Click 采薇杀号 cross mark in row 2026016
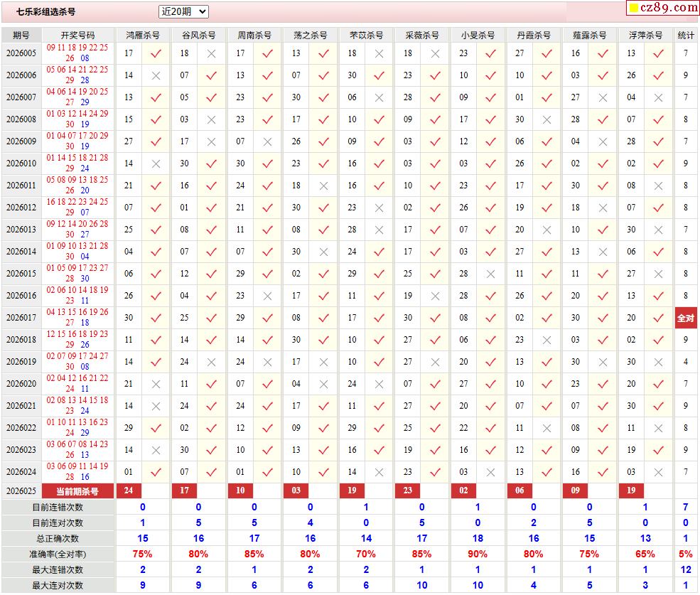Screen dimensions: 700x595 435,296
